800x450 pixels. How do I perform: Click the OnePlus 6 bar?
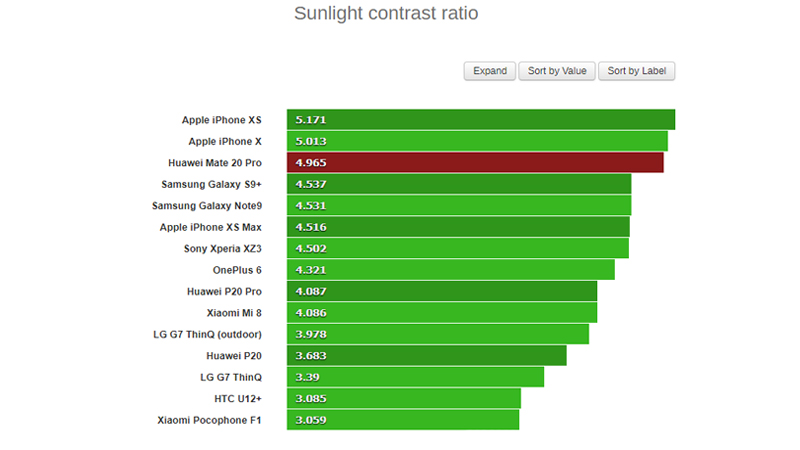(x=450, y=270)
